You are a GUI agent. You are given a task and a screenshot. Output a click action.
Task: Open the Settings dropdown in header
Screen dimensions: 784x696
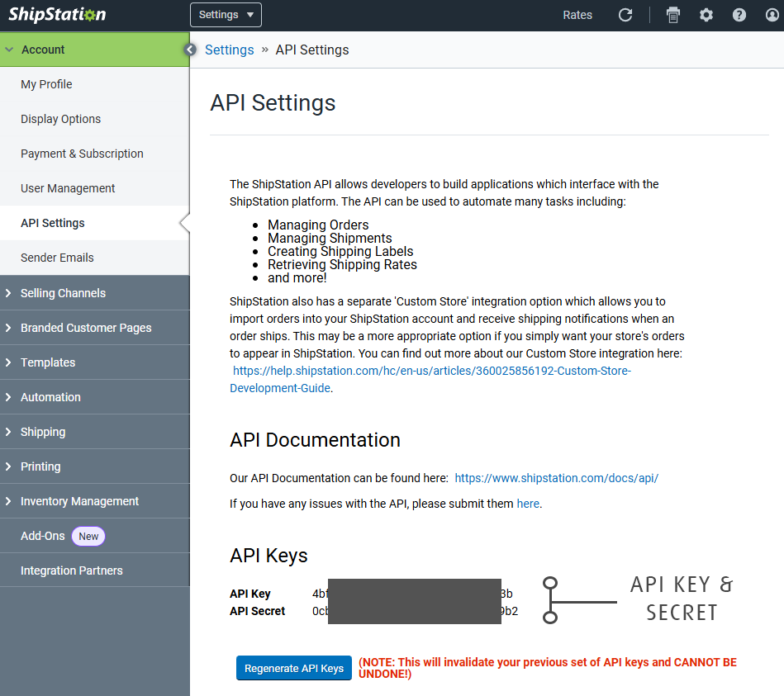(226, 15)
